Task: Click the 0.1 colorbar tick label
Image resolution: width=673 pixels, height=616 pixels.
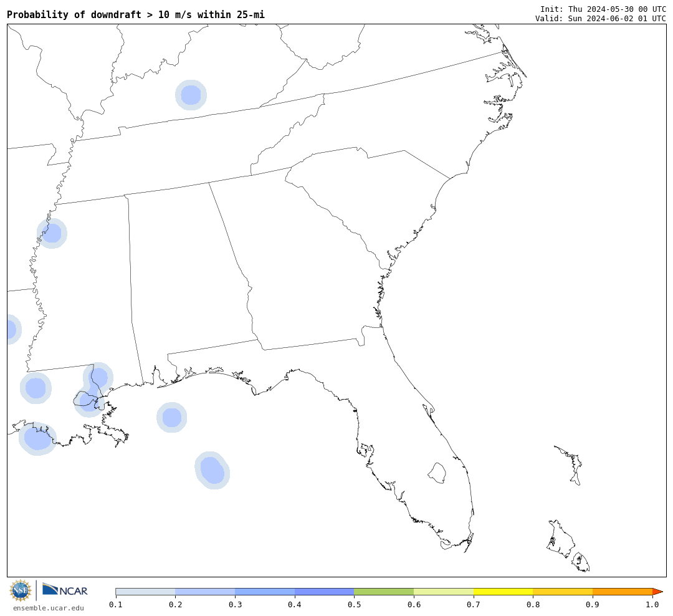Action: pos(116,605)
